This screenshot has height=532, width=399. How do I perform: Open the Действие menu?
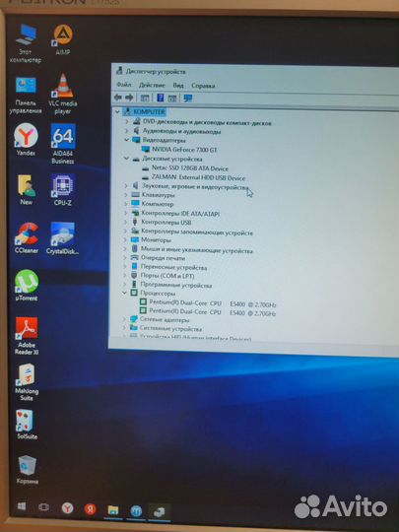tap(152, 85)
